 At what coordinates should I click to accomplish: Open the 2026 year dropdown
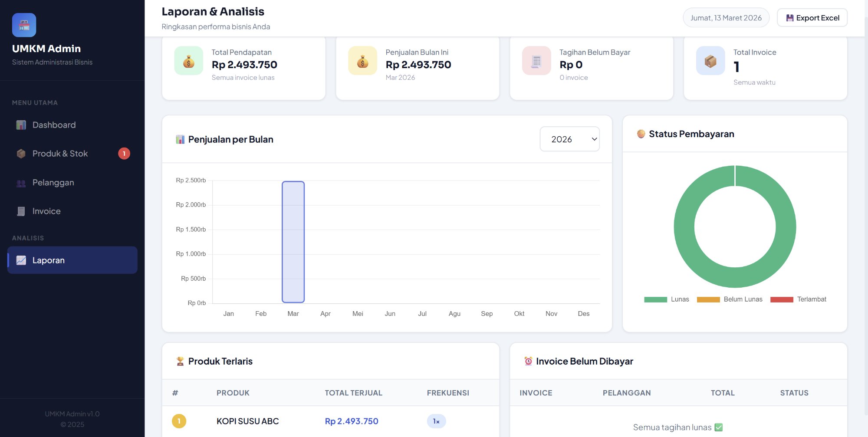[x=569, y=139]
